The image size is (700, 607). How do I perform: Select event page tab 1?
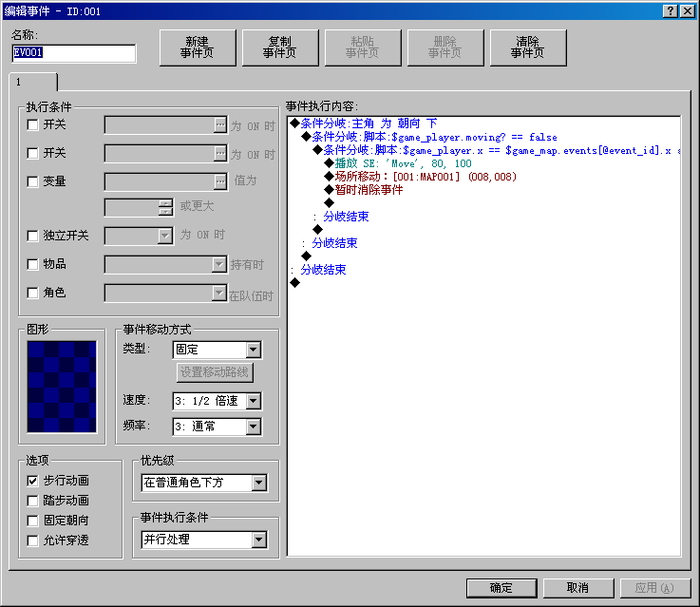point(33,82)
